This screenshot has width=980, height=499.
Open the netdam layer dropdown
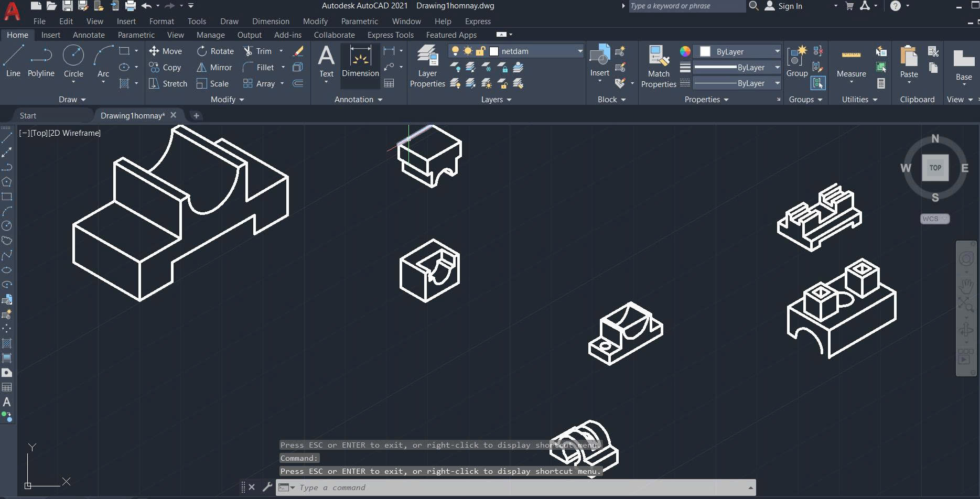point(580,51)
